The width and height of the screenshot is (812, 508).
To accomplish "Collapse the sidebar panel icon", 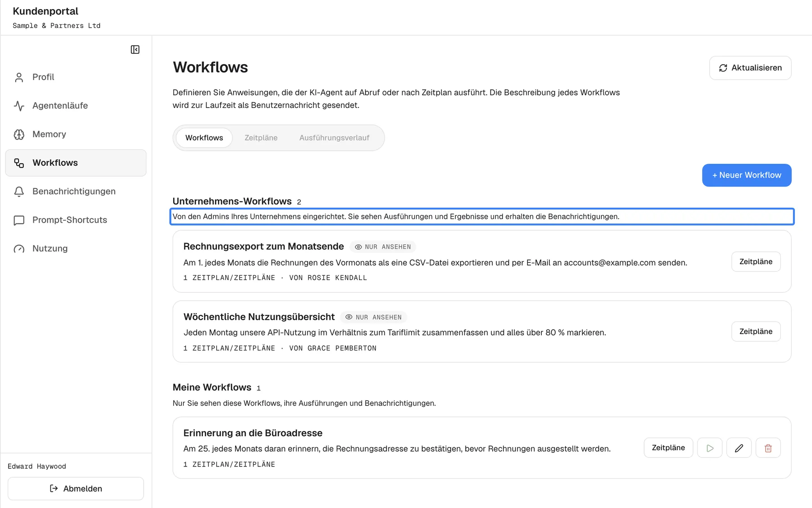I will pos(135,50).
